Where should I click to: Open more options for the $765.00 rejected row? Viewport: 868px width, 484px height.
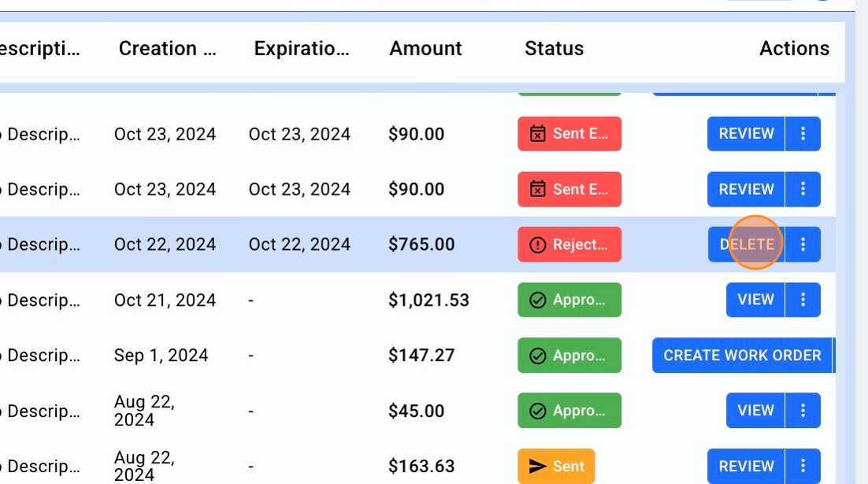click(x=803, y=244)
